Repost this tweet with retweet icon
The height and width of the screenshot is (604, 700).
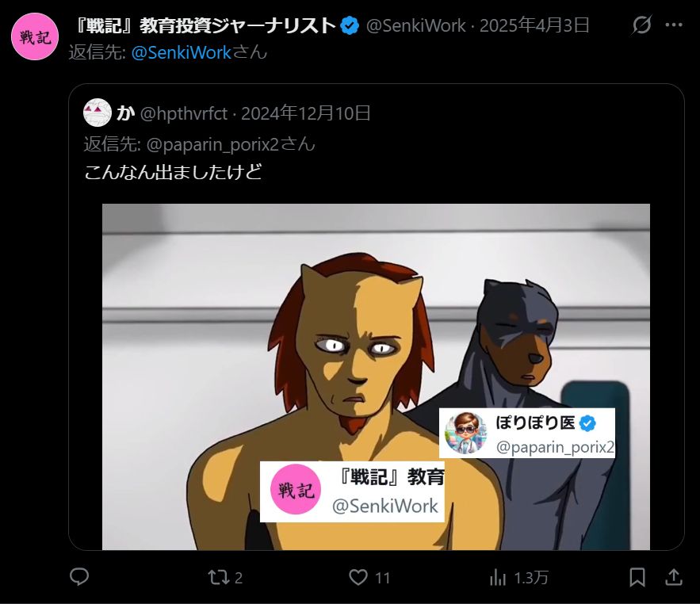tap(219, 578)
